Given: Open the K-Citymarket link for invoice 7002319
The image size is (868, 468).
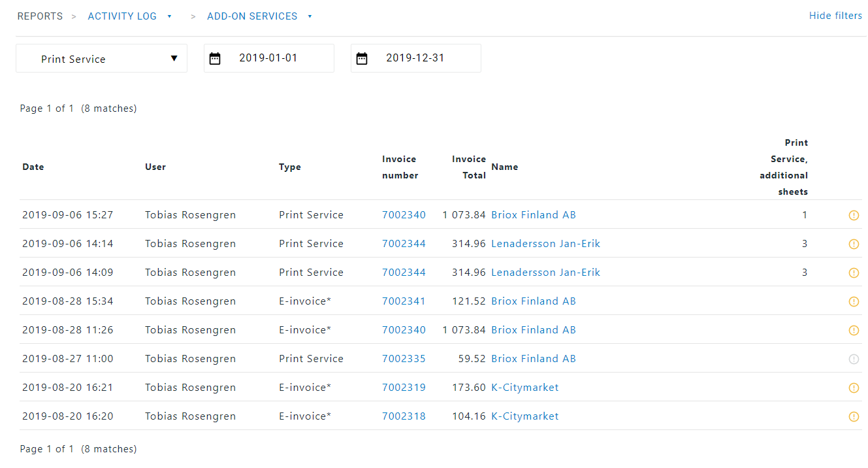Looking at the screenshot, I should 524,388.
